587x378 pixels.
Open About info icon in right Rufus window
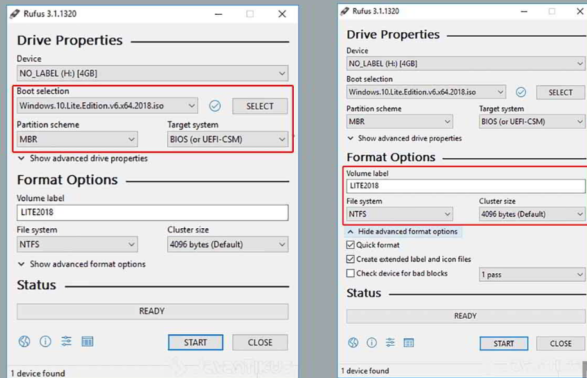[372, 342]
